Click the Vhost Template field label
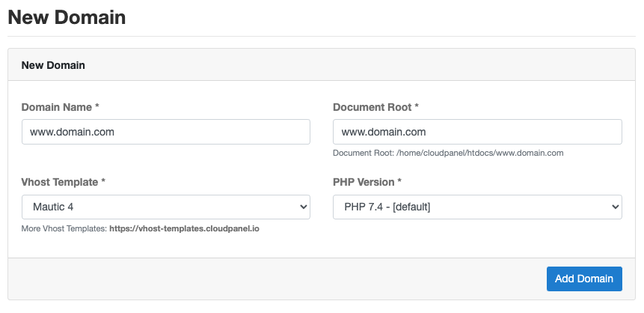 coord(60,182)
